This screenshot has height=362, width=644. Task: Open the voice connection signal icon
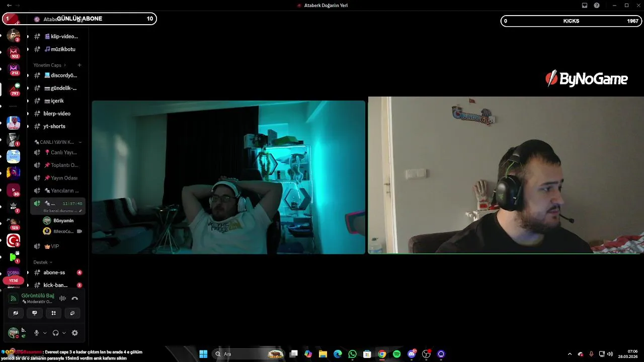[14, 298]
